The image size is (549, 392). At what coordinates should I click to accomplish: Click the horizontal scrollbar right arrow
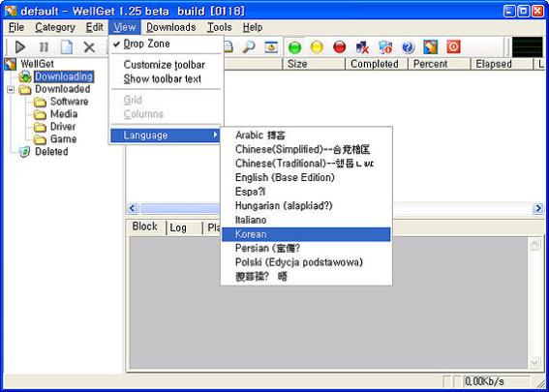click(538, 209)
